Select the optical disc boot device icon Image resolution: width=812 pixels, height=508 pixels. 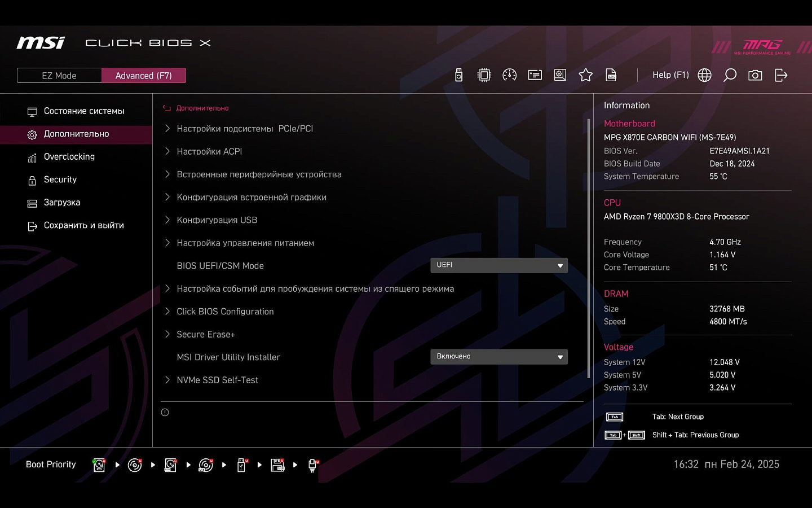click(x=135, y=465)
